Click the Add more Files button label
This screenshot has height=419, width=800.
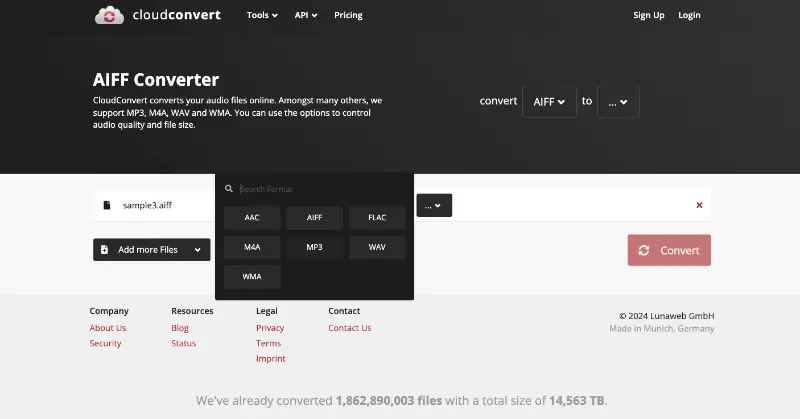[148, 250]
